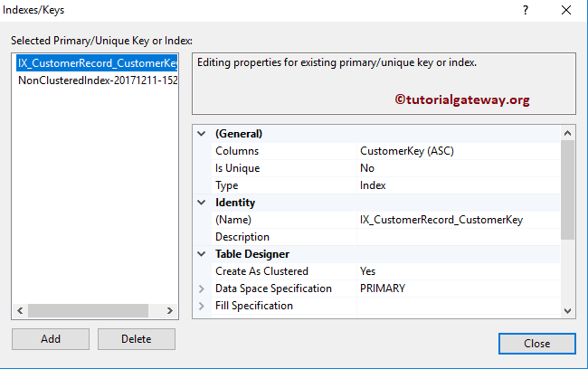This screenshot has height=369, width=588.
Task: Click the (General) section header text
Action: coord(239,134)
